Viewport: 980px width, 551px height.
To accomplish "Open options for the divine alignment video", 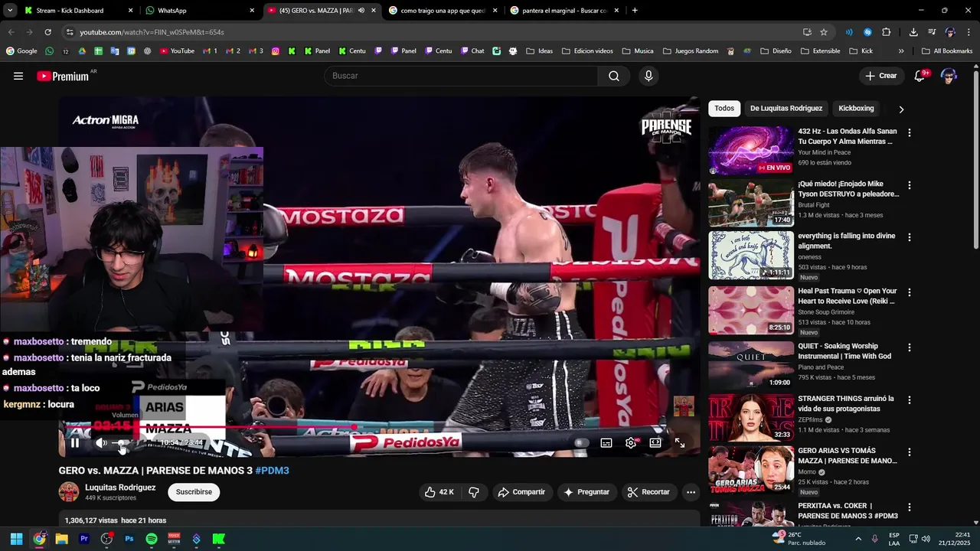I will click(x=910, y=237).
